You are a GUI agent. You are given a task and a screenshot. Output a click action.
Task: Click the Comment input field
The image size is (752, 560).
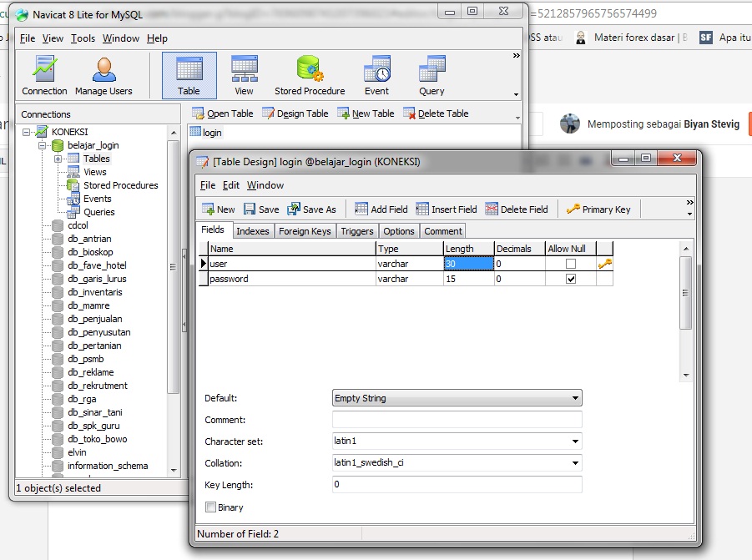[x=457, y=420]
